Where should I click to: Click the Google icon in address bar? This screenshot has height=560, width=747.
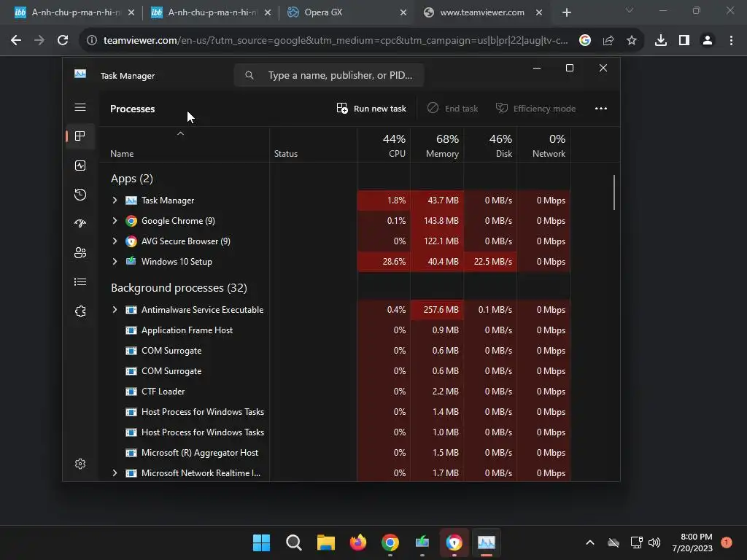585,41
